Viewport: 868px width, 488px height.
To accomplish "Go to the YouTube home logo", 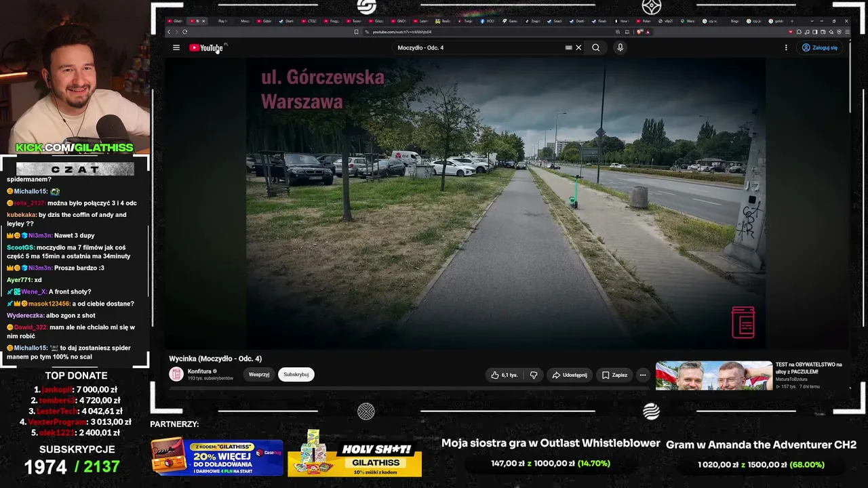I will 206,47.
